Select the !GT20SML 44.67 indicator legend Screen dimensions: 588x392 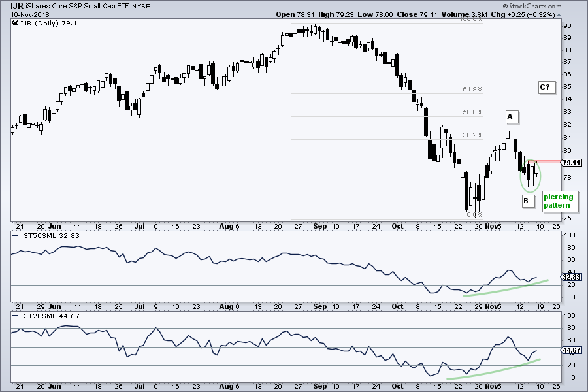(46, 316)
